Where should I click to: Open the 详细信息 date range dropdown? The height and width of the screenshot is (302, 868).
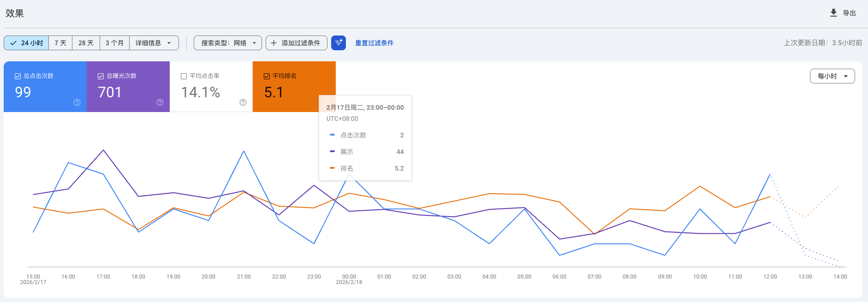point(154,43)
